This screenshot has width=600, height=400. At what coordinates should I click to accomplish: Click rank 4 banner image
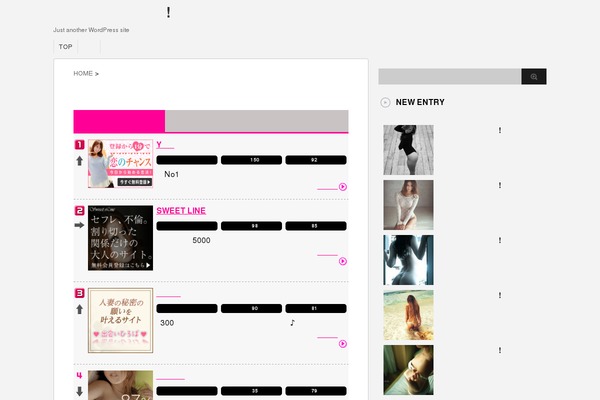click(x=121, y=385)
